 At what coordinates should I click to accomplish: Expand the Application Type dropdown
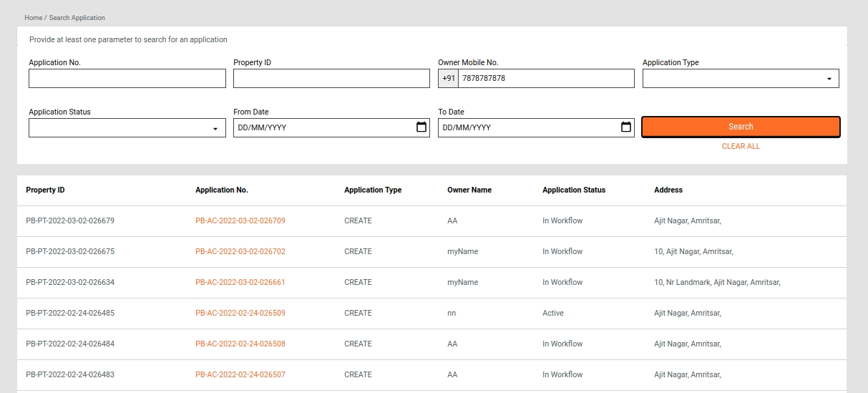[x=741, y=79]
